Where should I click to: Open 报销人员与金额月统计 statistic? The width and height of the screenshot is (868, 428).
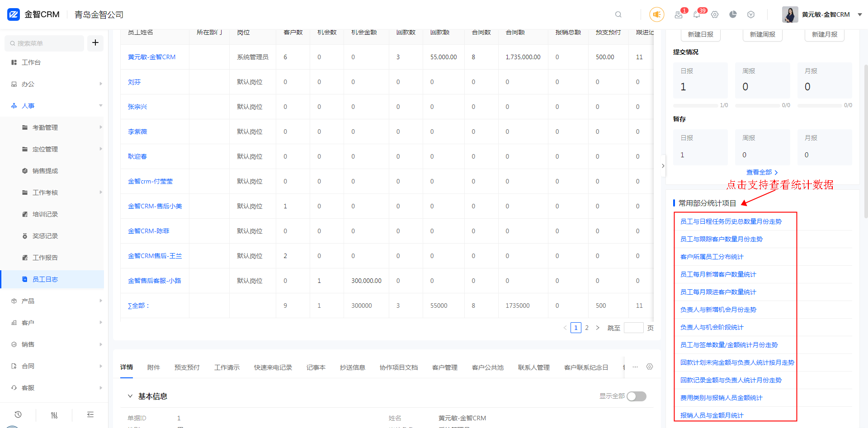coord(712,415)
